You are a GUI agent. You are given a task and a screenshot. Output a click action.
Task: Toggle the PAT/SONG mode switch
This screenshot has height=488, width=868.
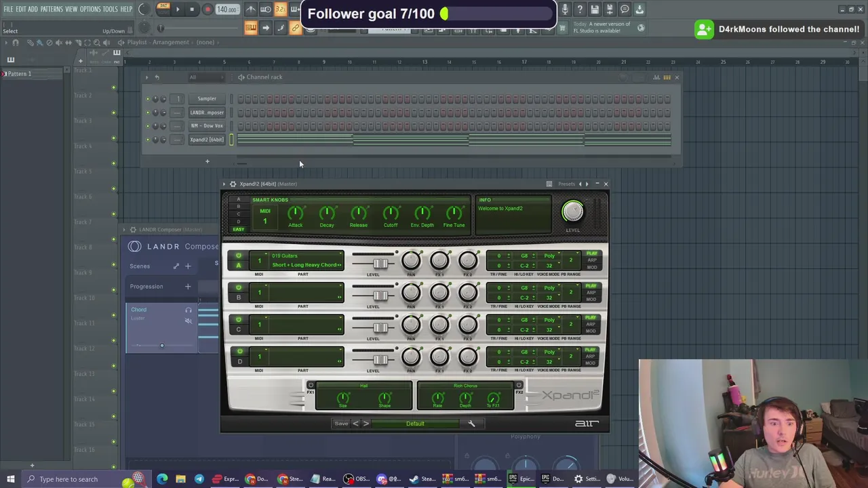[163, 9]
